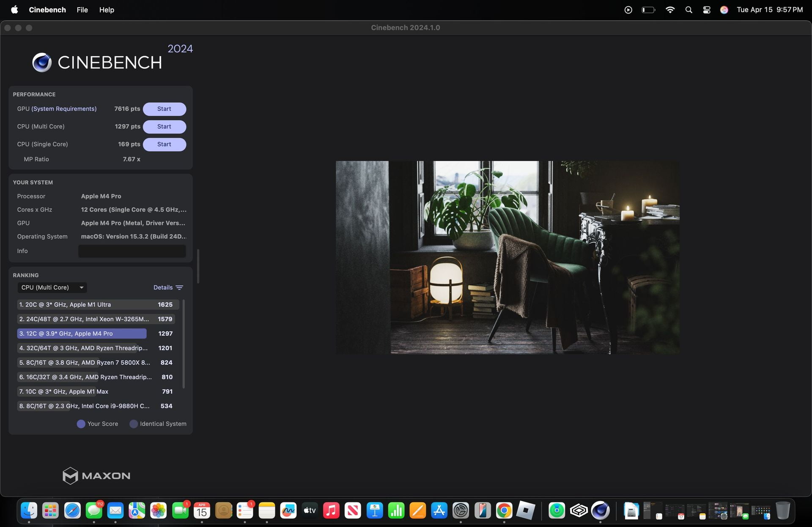This screenshot has width=812, height=527.
Task: Open Numbers from the dock
Action: (x=396, y=511)
